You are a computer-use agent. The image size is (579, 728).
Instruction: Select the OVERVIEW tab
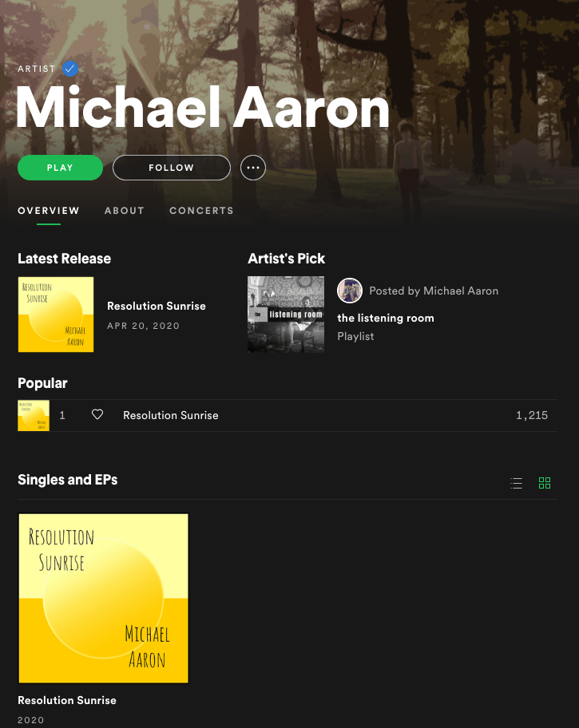(49, 211)
